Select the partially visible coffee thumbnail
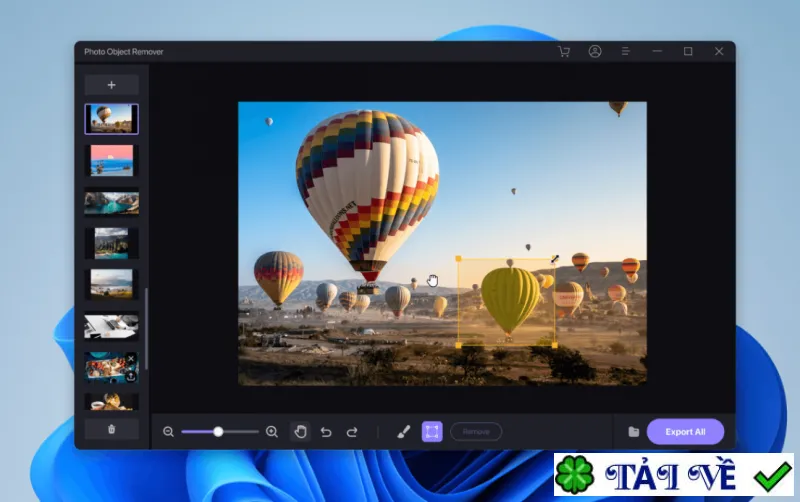The image size is (800, 502). coord(112,401)
